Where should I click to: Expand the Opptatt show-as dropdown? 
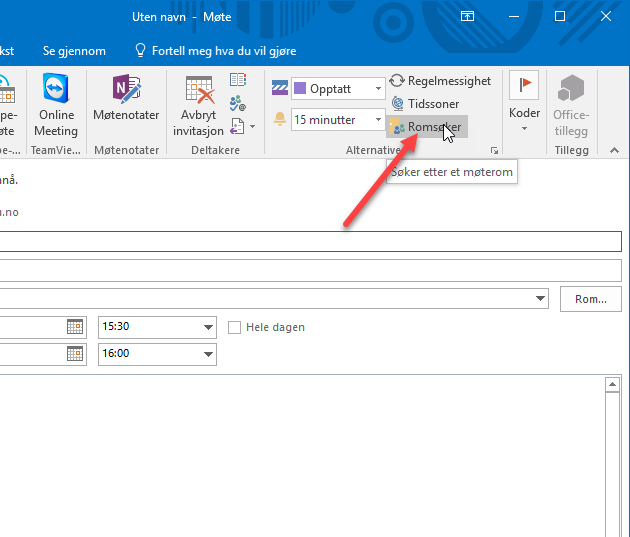pos(378,89)
